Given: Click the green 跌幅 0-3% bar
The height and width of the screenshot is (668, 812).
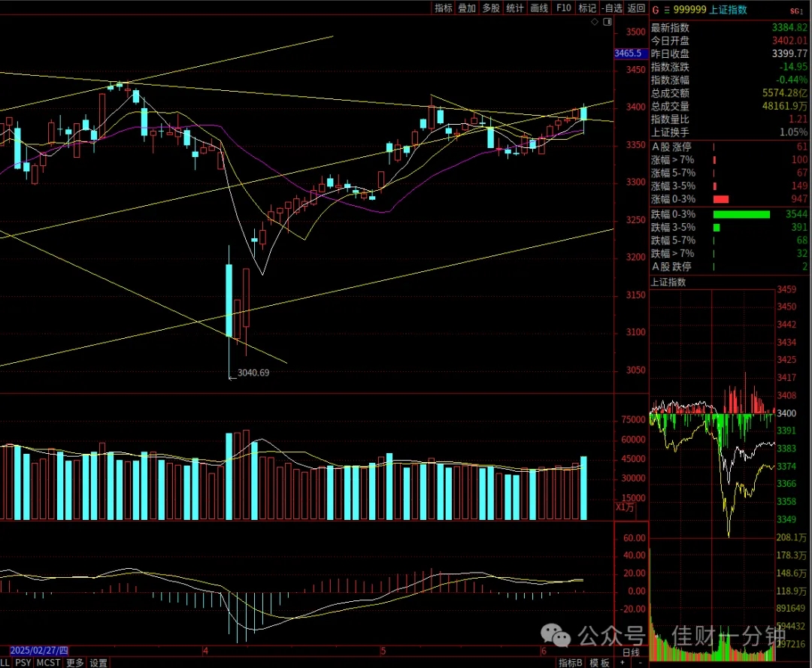Looking at the screenshot, I should pyautogui.click(x=741, y=214).
